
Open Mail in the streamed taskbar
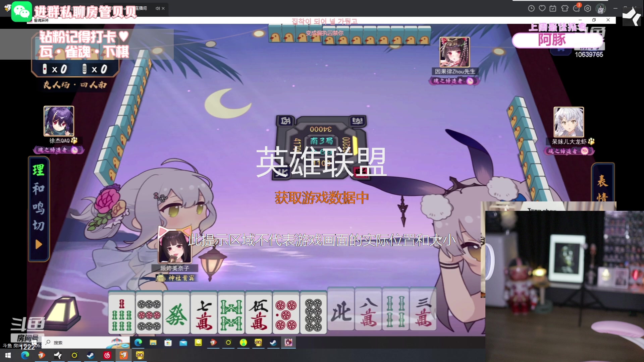[183, 342]
